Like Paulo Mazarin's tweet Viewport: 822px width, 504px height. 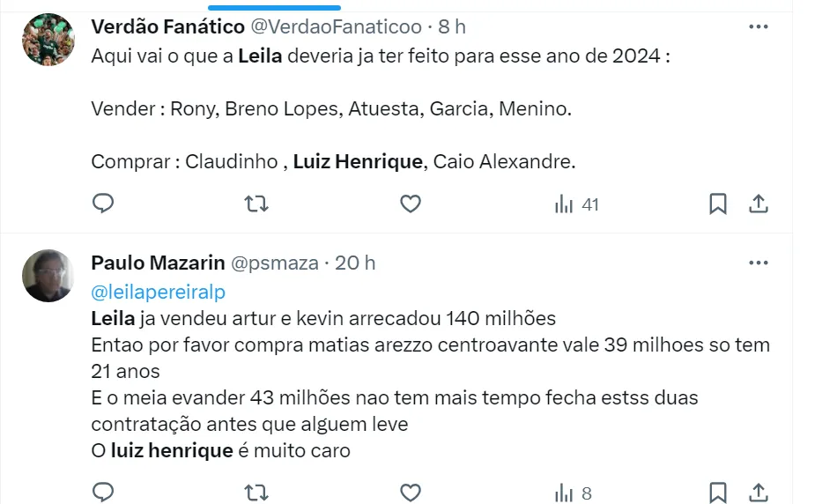[410, 491]
